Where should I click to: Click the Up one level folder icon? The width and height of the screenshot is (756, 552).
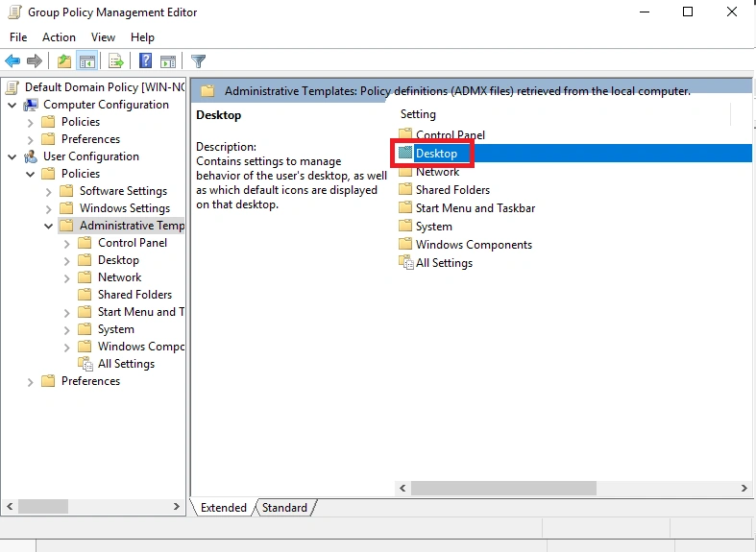64,61
